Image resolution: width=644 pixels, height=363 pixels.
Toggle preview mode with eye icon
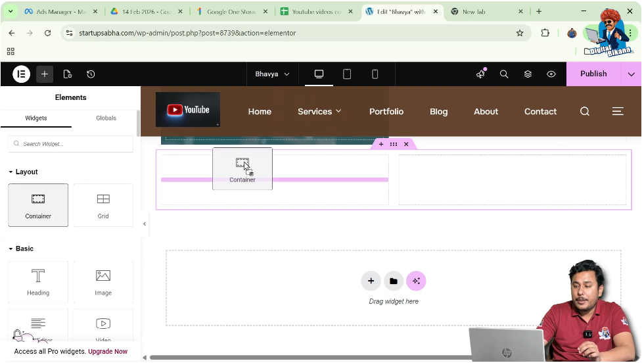point(551,74)
